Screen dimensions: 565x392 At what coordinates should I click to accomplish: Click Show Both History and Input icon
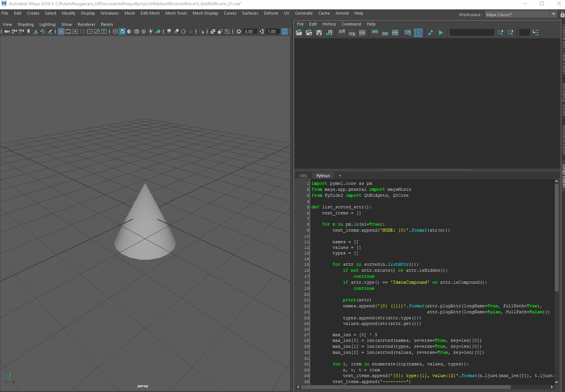coord(395,33)
